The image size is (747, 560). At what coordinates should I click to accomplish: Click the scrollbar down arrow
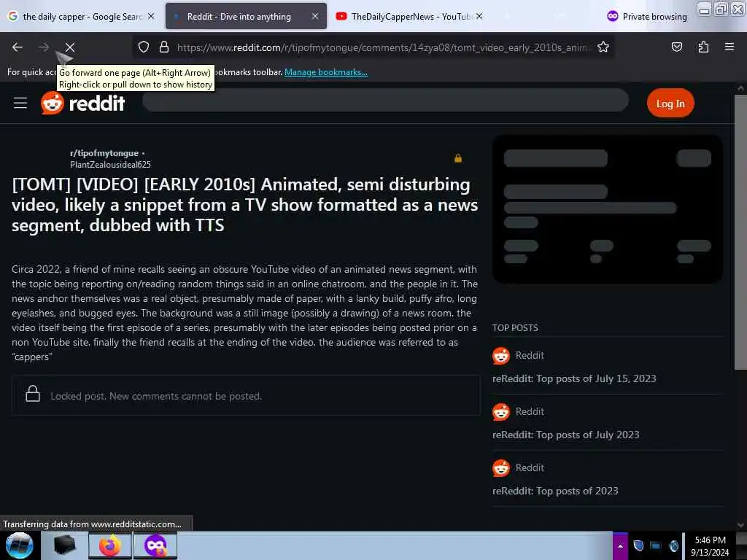tap(740, 525)
